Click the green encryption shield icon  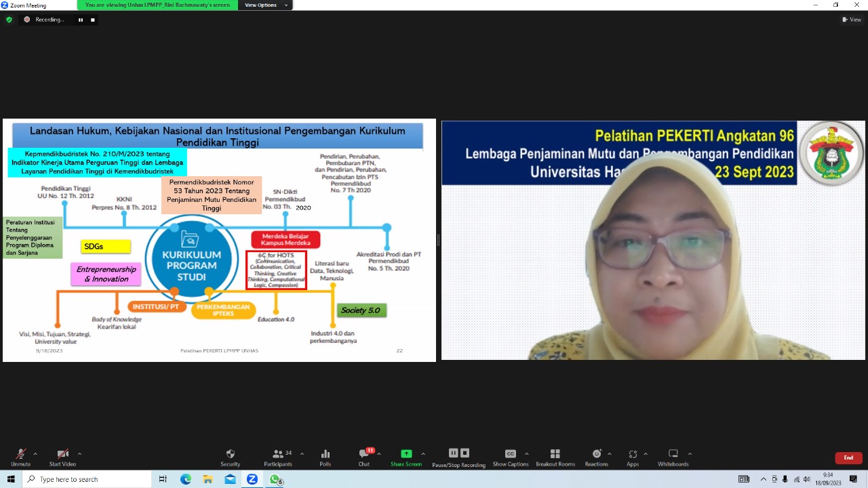coord(9,20)
